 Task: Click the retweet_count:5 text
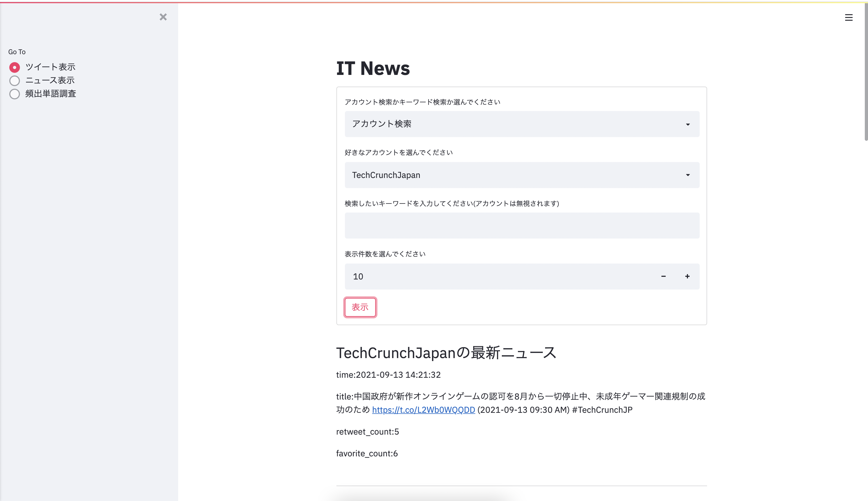pos(367,432)
